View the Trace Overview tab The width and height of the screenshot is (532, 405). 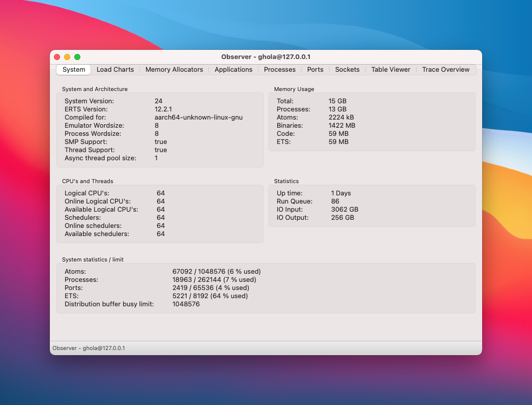click(445, 70)
